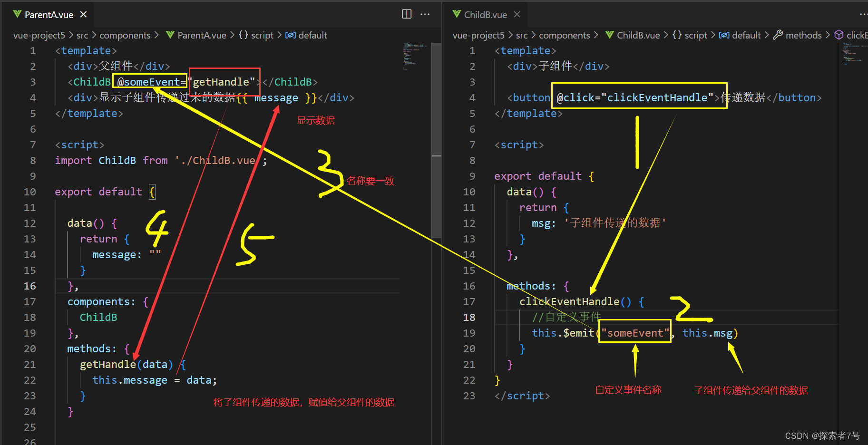Click '<script>' tag on line 7 of ChildB.vue

point(519,145)
